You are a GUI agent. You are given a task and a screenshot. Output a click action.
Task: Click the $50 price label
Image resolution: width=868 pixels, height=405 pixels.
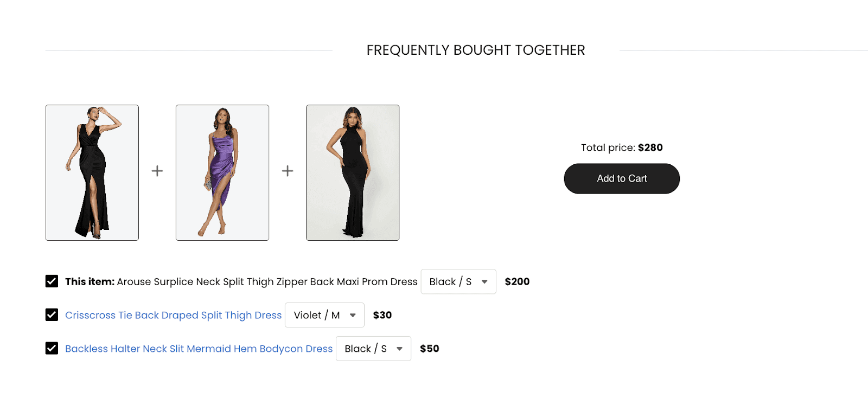[x=430, y=349]
